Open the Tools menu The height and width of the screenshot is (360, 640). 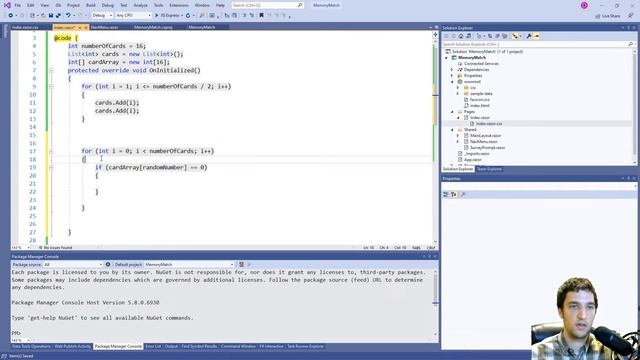pyautogui.click(x=158, y=5)
